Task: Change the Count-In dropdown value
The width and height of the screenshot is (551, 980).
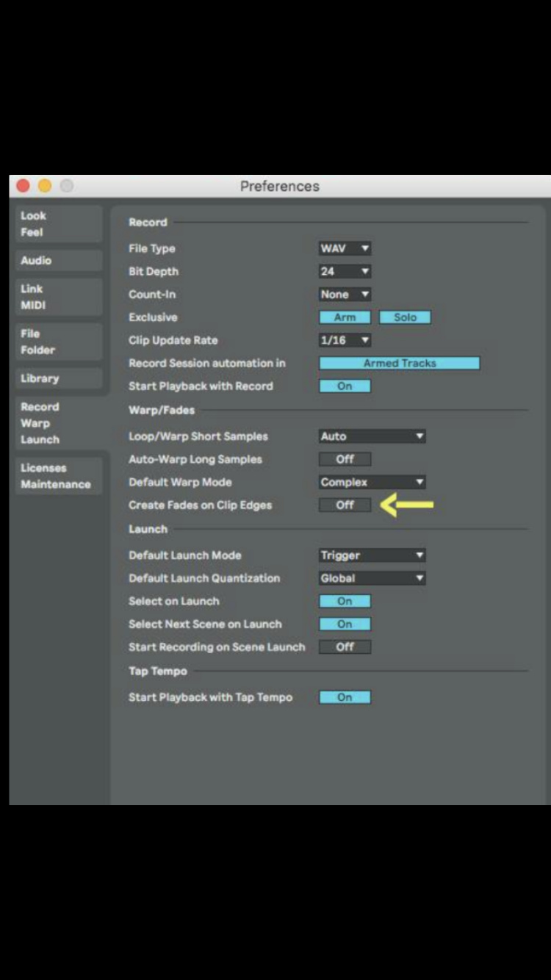Action: (x=345, y=294)
